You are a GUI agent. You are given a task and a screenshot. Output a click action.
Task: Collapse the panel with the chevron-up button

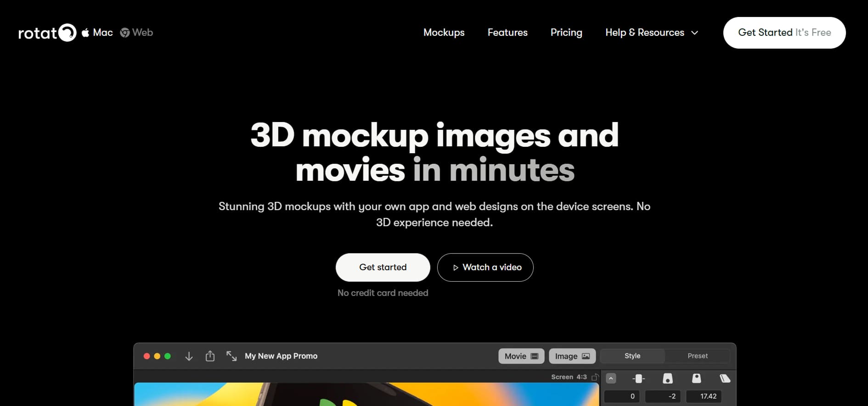(611, 378)
